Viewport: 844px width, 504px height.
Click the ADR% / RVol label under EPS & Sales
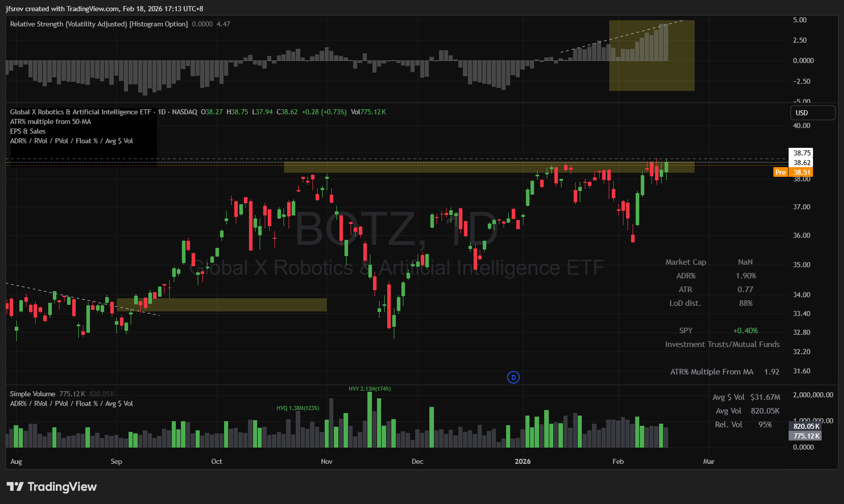pyautogui.click(x=72, y=141)
